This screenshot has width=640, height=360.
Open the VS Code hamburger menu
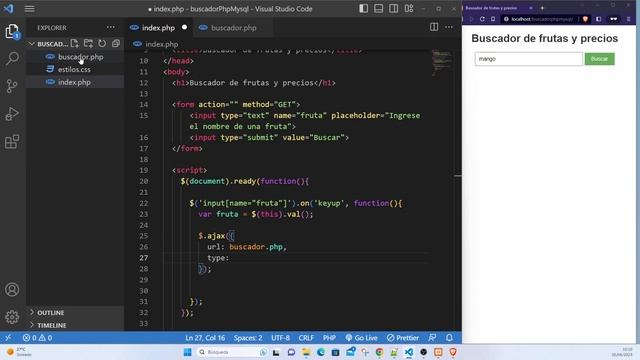point(29,9)
